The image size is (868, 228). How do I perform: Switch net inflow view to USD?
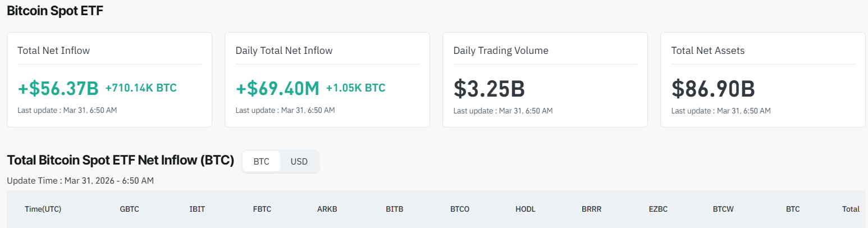(x=299, y=162)
